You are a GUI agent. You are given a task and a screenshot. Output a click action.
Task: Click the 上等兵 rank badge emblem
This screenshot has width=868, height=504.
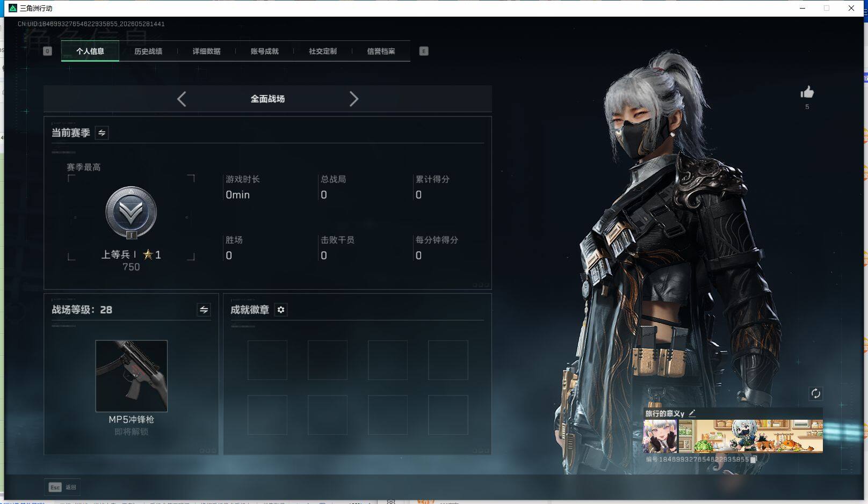click(x=131, y=213)
